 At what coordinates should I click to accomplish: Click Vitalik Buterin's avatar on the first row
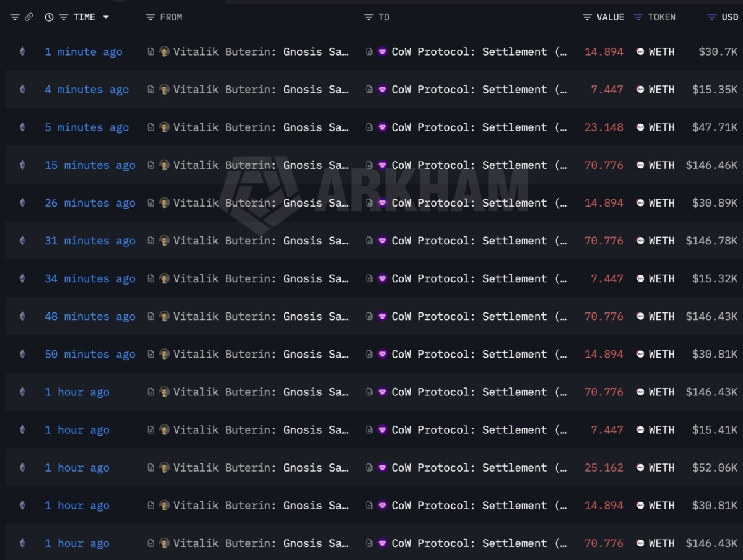[x=165, y=52]
